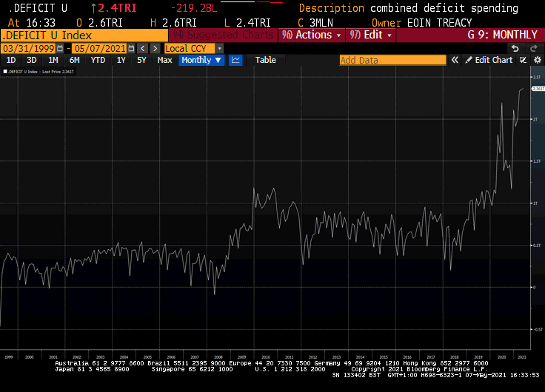Open the Monthly periodicity dropdown
This screenshot has width=545, height=392.
[201, 60]
